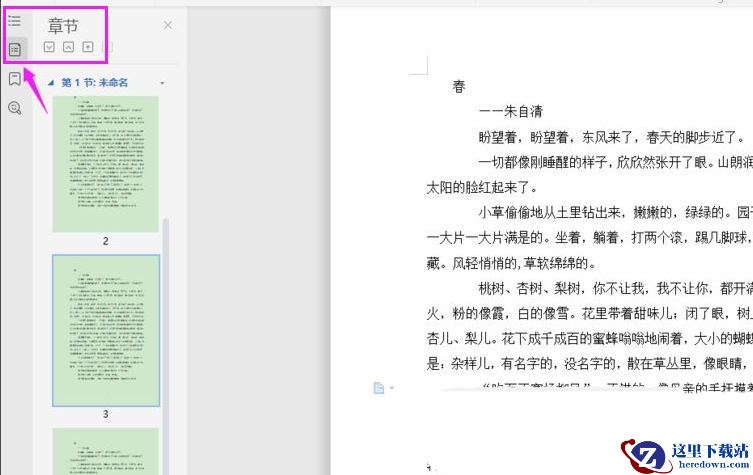Open the bookmark pane icon
Viewport: 753px width, 475px height.
(15, 79)
